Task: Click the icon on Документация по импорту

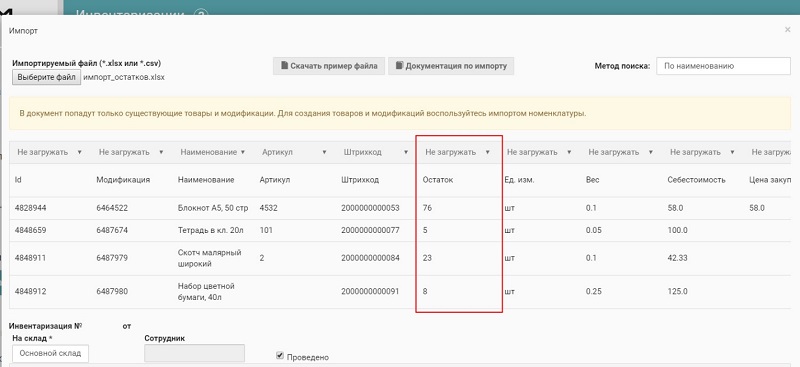Action: 400,66
